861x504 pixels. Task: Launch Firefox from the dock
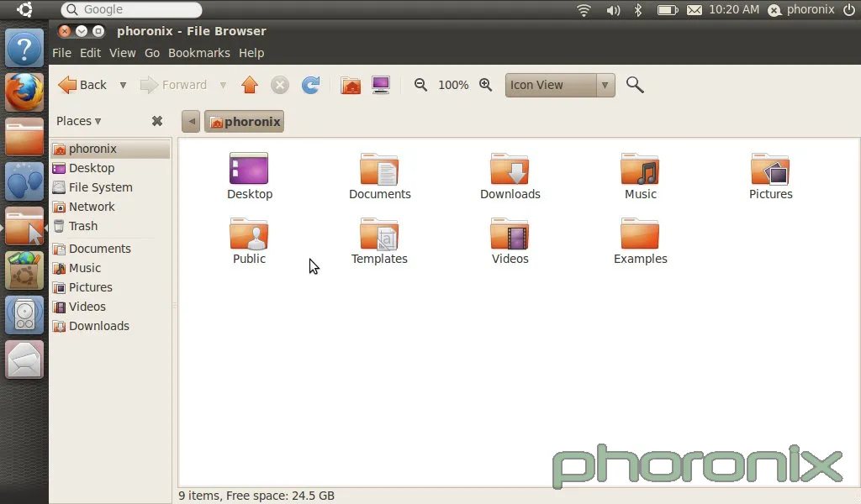coord(24,92)
